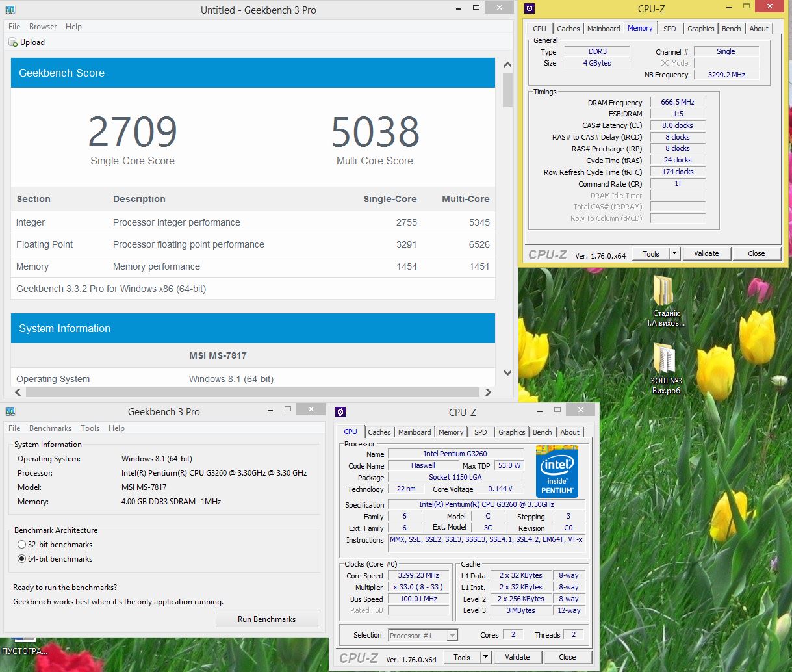Open Tools dropdown arrow in CPU-Z Memory window

[674, 253]
